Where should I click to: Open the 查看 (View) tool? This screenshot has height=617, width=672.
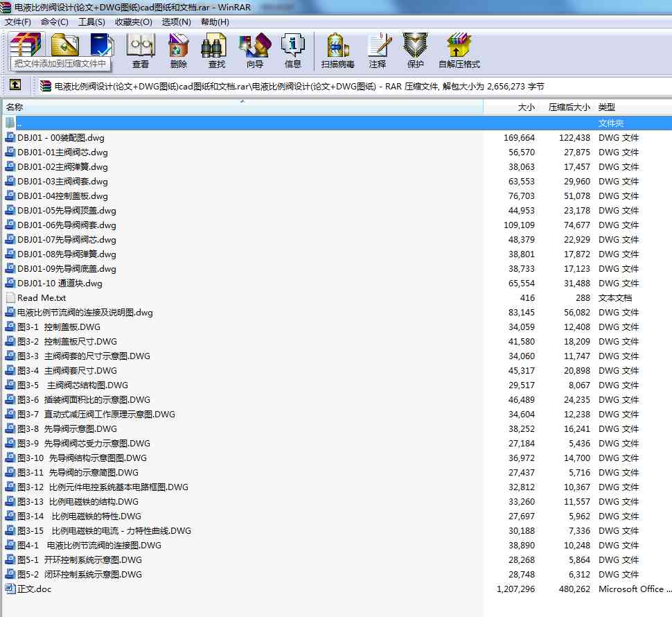pyautogui.click(x=141, y=50)
